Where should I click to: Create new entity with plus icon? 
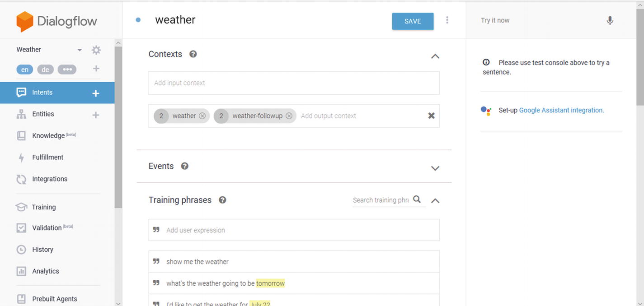96,115
